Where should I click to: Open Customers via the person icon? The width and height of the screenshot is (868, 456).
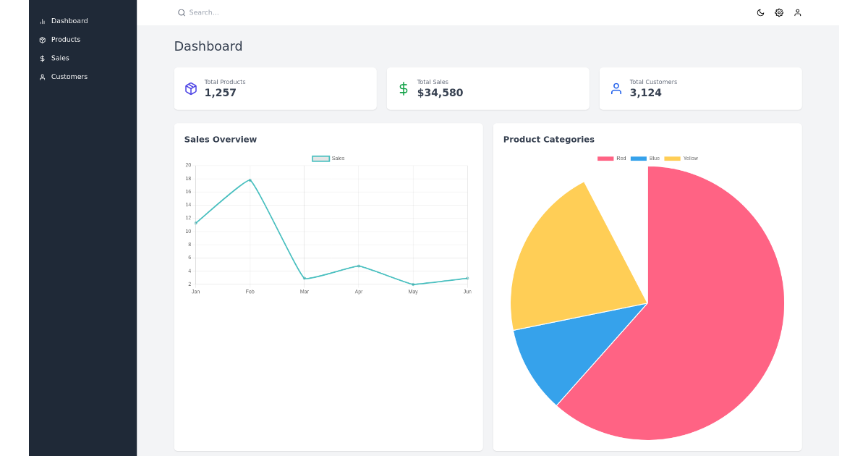(43, 77)
